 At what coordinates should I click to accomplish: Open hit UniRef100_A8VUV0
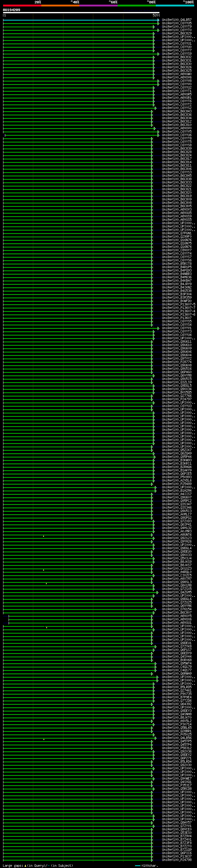(177, 128)
